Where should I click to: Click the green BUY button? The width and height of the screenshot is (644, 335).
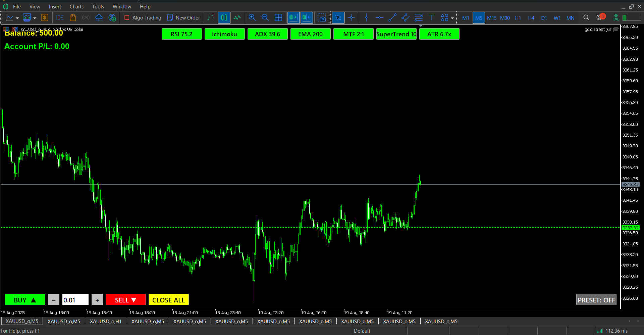(25, 300)
